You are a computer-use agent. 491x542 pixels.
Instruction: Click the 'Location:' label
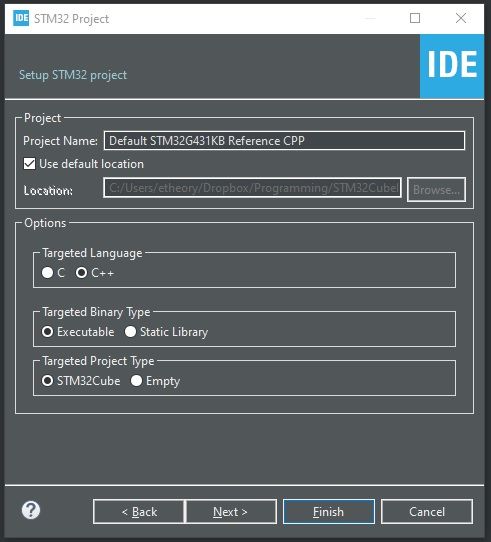(48, 190)
